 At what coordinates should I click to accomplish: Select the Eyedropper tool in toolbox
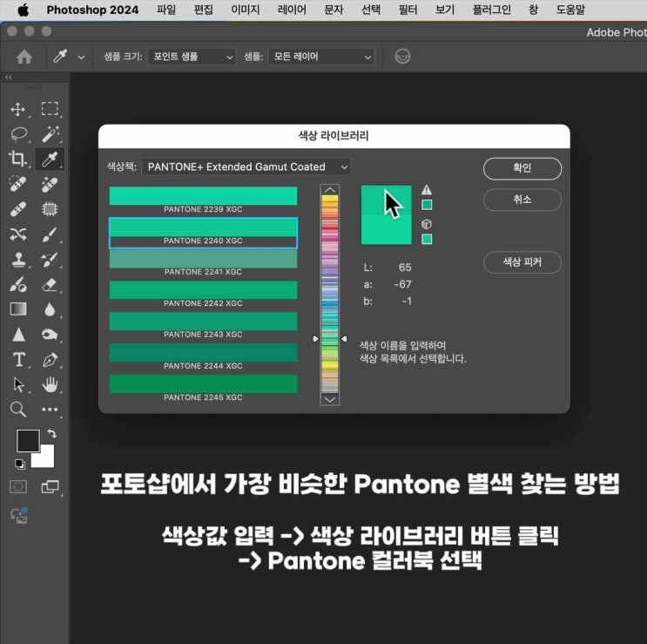click(x=50, y=159)
